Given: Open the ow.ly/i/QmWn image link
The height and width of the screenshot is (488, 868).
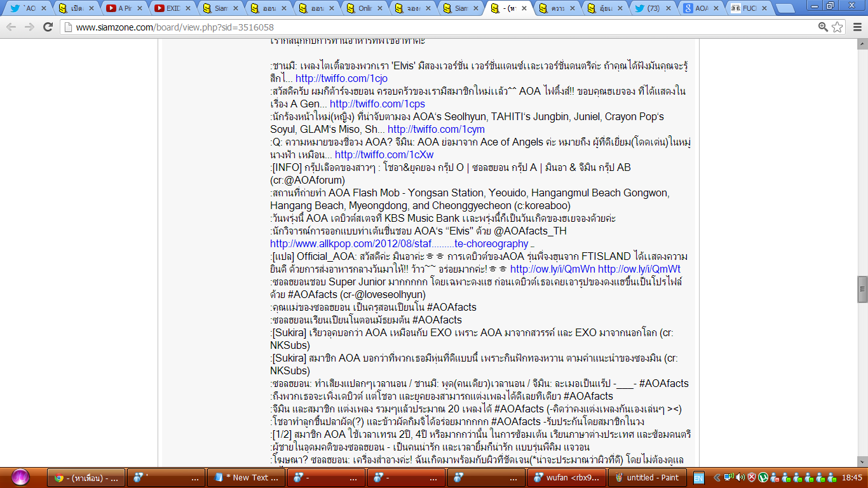Looking at the screenshot, I should [x=553, y=269].
